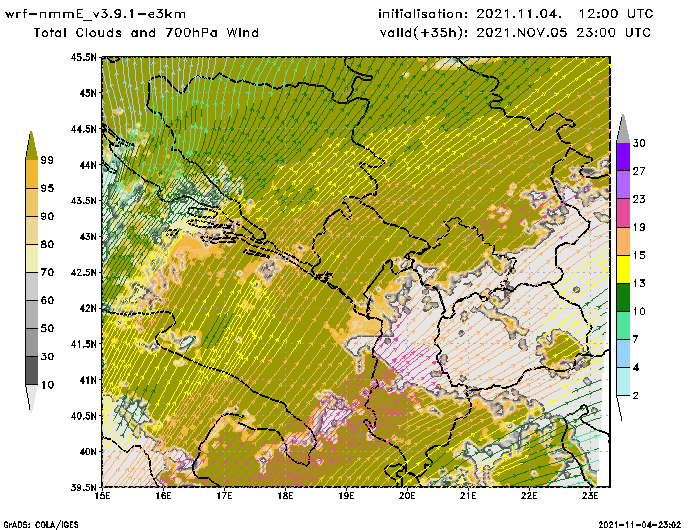
Task: Click the 39.5N latitude label
Action: [x=83, y=487]
